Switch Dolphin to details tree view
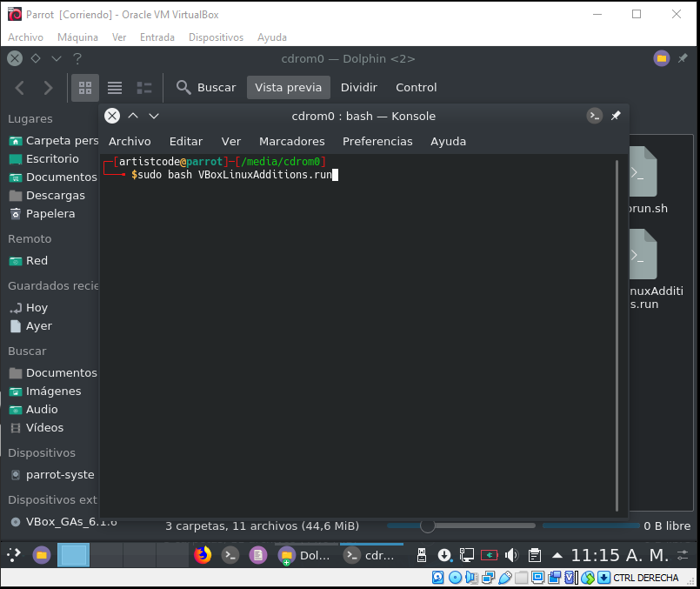Viewport: 700px width, 589px height. pyautogui.click(x=143, y=88)
